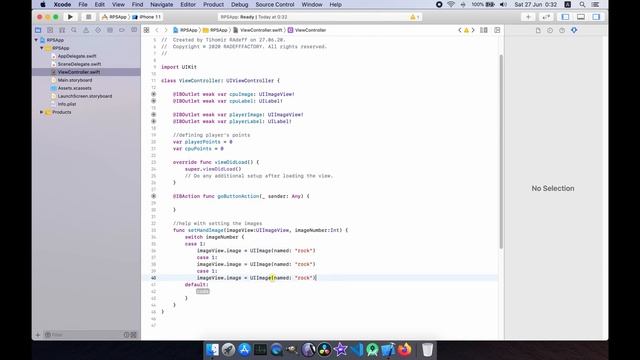Screen dimensions: 640x360
Task: Show the Quick Help inspector
Action: (562, 30)
